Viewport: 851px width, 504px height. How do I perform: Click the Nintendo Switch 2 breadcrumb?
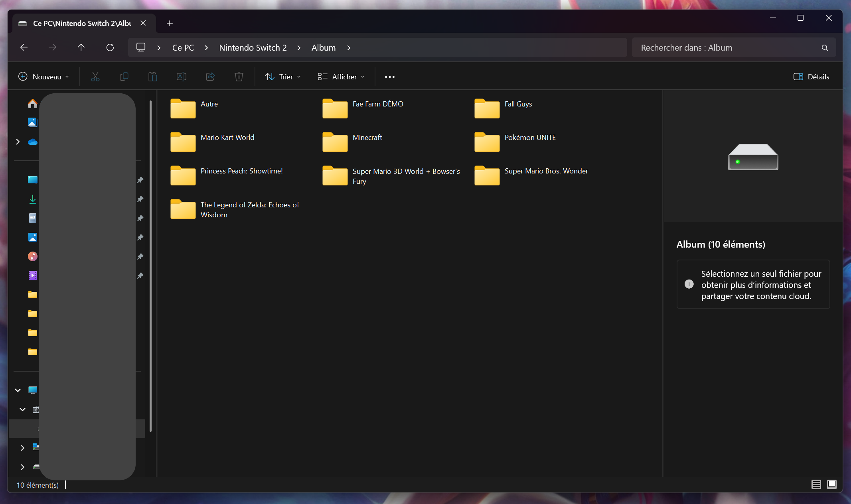(253, 48)
